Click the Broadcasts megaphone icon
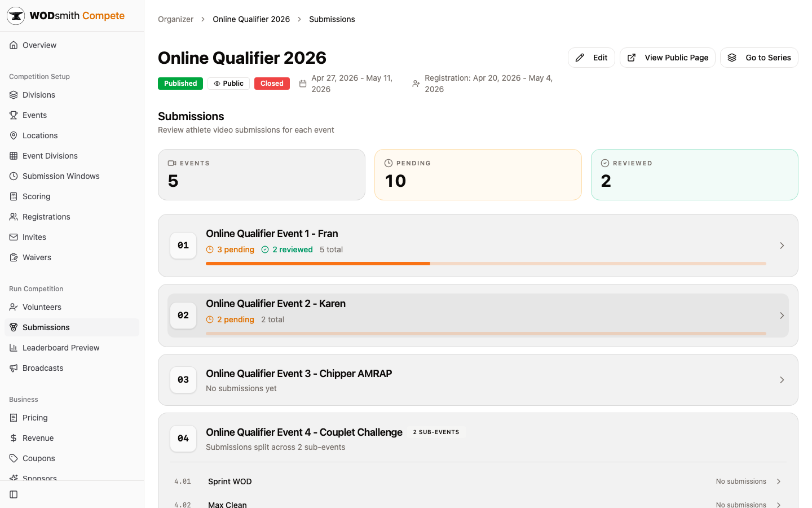Viewport: 812px width, 508px height. [x=14, y=368]
